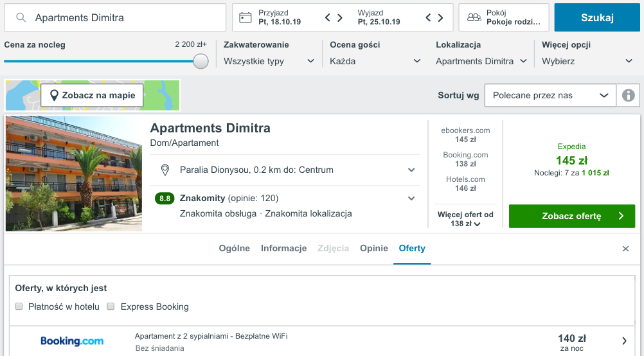Click the search magnifier icon
644x356 pixels.
(21, 17)
